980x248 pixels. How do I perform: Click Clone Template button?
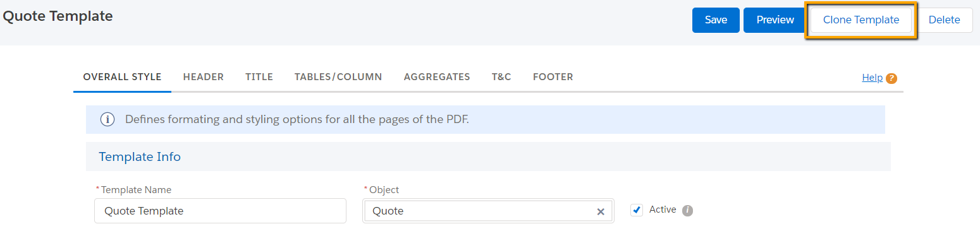[x=861, y=20]
